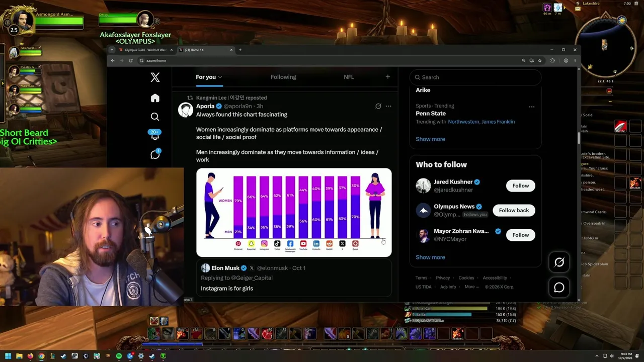Click the pumpkin item on WoW action bar
Image resolution: width=644 pixels, height=362 pixels.
click(x=345, y=333)
